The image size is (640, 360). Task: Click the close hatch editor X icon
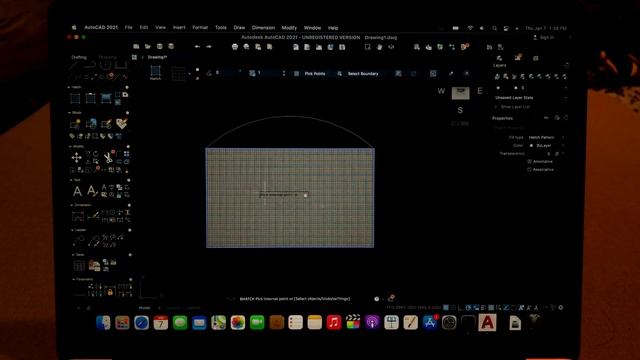coord(467,73)
